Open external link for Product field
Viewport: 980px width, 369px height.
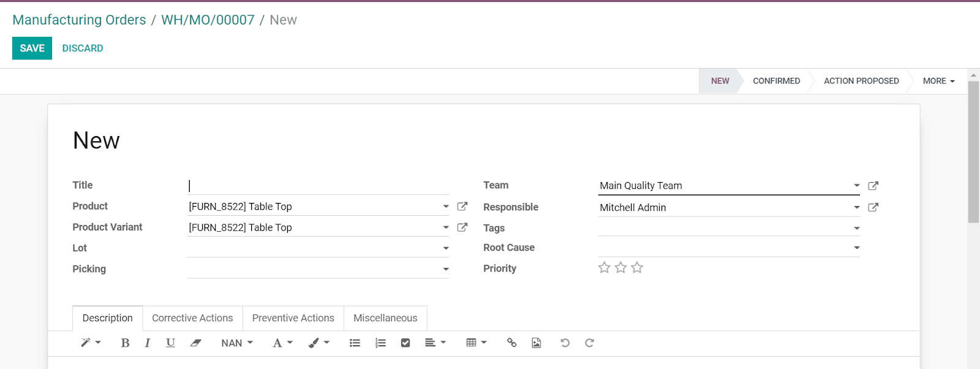coord(462,207)
